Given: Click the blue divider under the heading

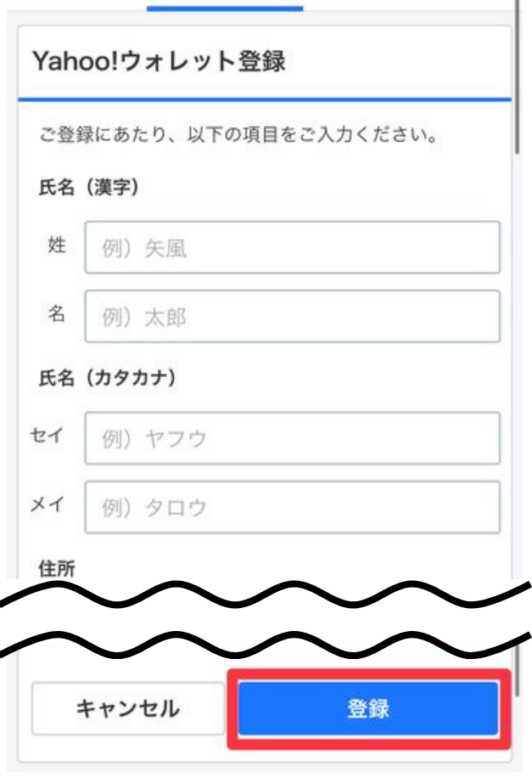Looking at the screenshot, I should click(264, 99).
